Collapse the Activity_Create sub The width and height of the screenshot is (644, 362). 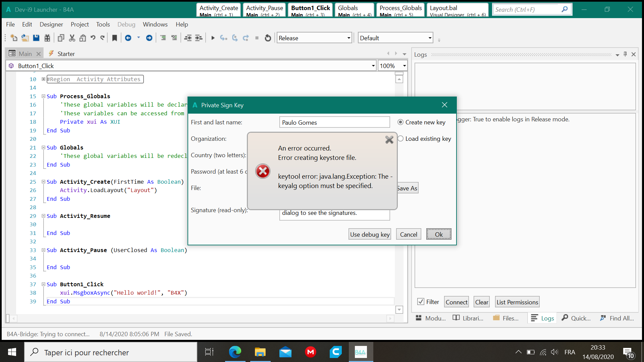tap(43, 182)
